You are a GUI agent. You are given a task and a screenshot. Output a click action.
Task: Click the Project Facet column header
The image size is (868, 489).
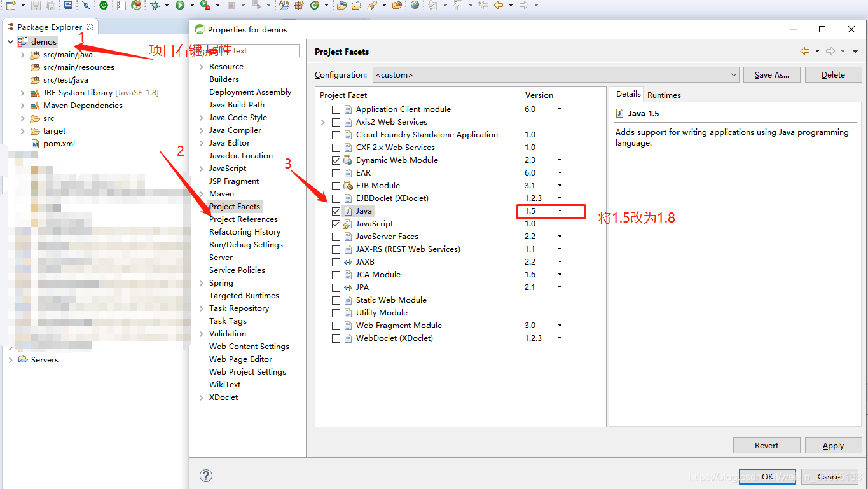coord(418,95)
